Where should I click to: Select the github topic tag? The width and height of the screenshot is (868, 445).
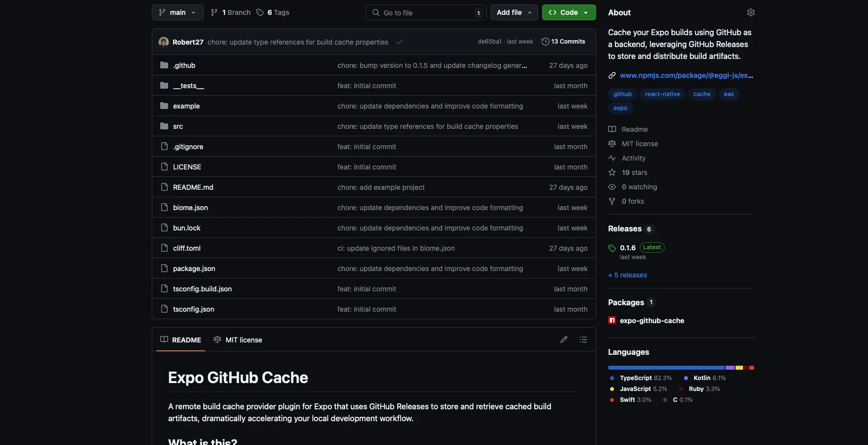[622, 94]
